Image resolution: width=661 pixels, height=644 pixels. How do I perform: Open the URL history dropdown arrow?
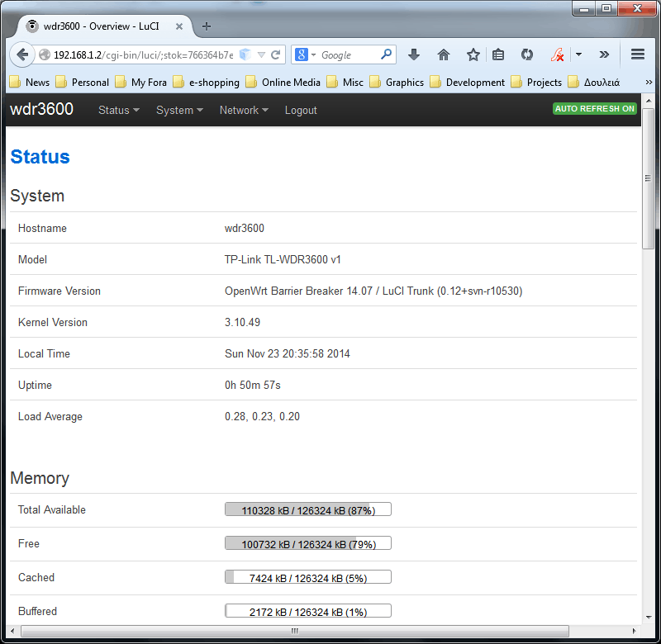click(x=261, y=54)
